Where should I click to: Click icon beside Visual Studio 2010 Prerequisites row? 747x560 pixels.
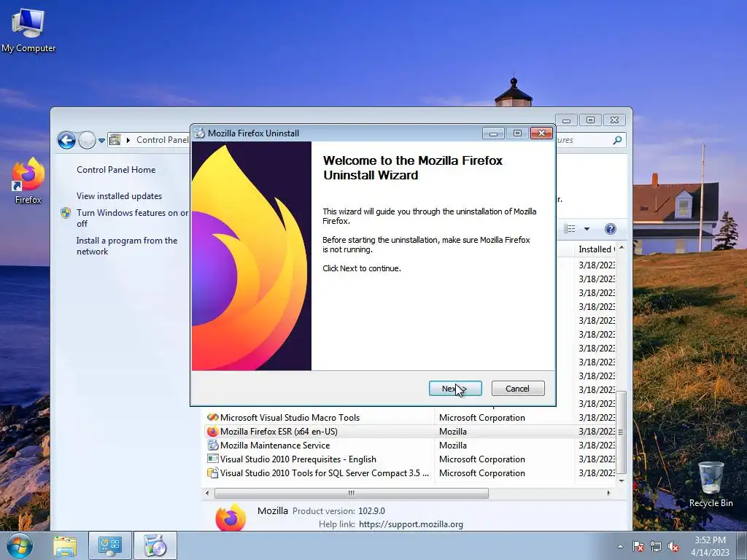212,459
